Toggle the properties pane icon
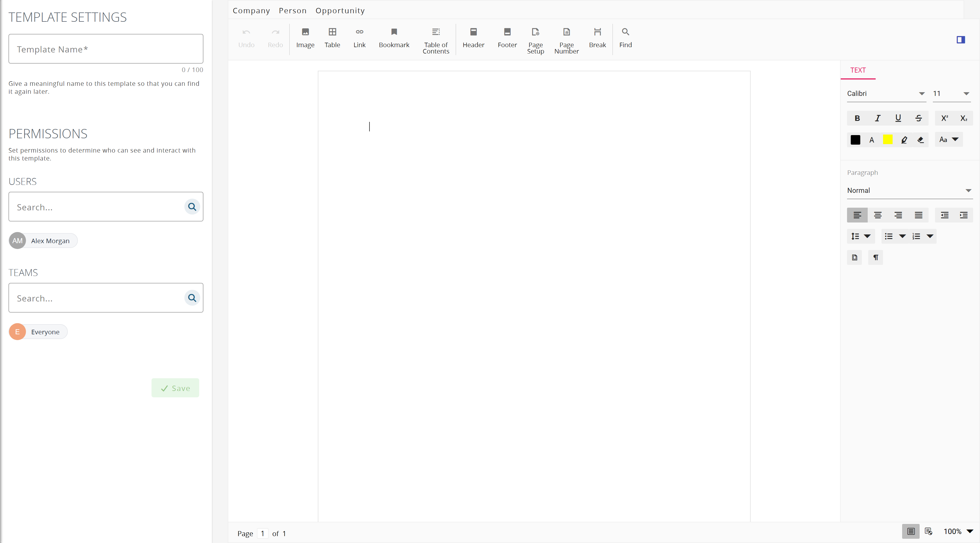 click(961, 39)
